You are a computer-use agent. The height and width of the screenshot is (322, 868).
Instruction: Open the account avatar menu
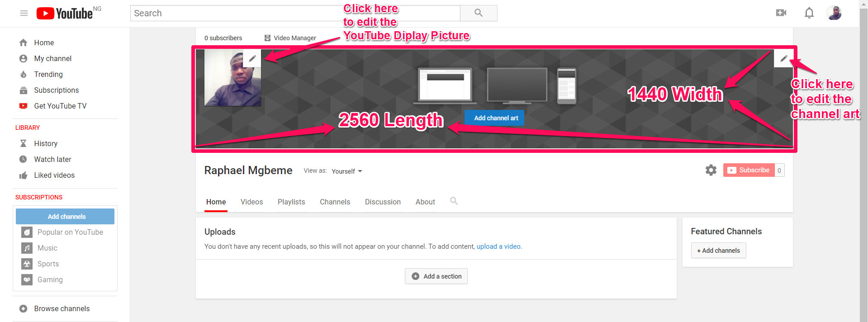[834, 13]
